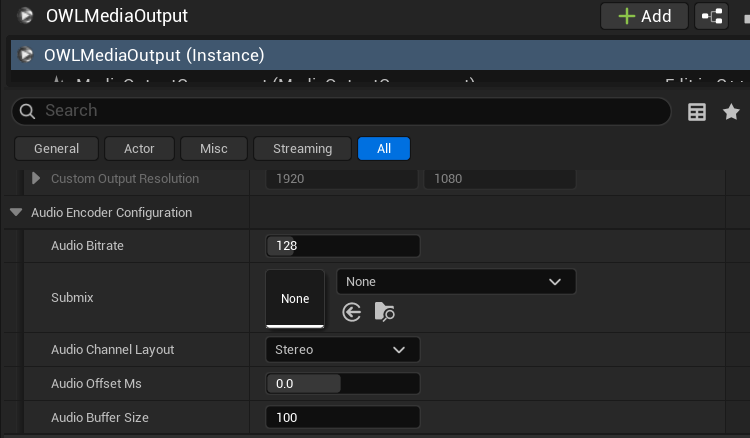Click the Add component button
The height and width of the screenshot is (438, 750).
click(x=644, y=16)
